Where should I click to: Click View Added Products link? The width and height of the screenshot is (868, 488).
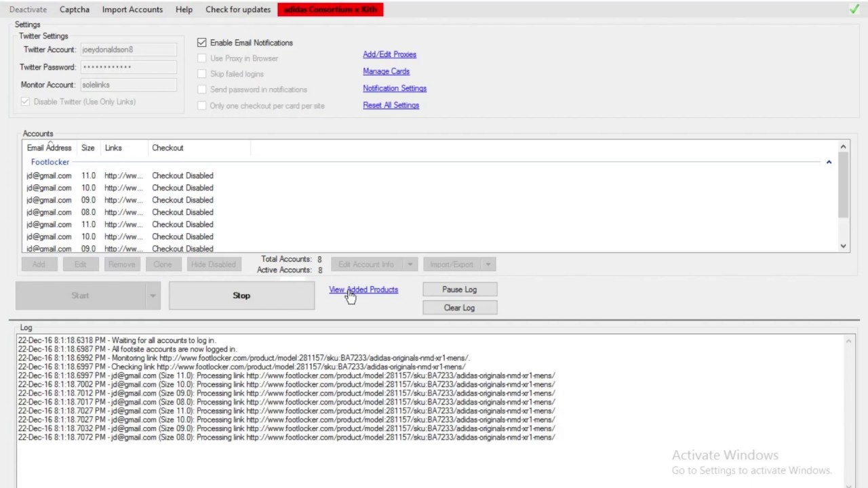pos(363,289)
